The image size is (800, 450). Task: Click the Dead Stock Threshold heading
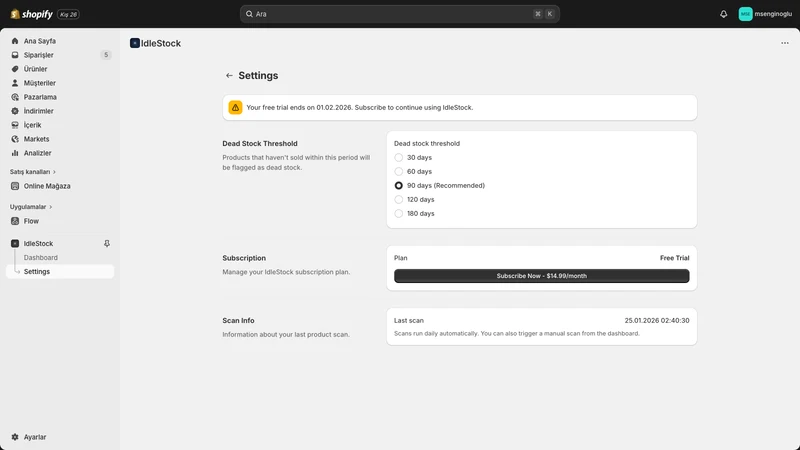click(x=260, y=144)
